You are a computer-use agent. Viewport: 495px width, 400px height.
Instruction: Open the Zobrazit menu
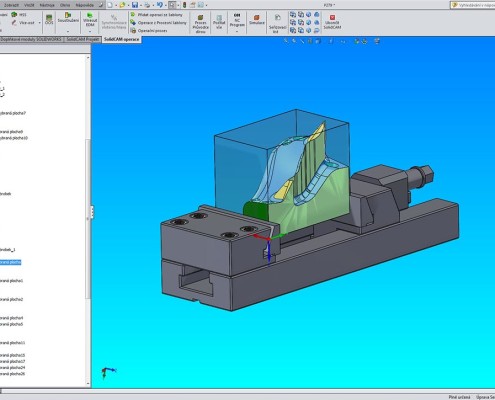[11, 5]
